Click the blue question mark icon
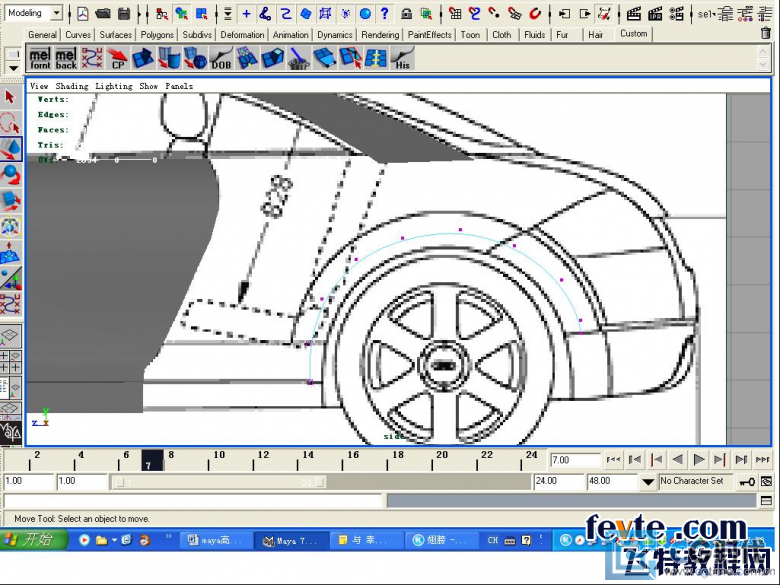Image resolution: width=780 pixels, height=585 pixels. coord(385,14)
